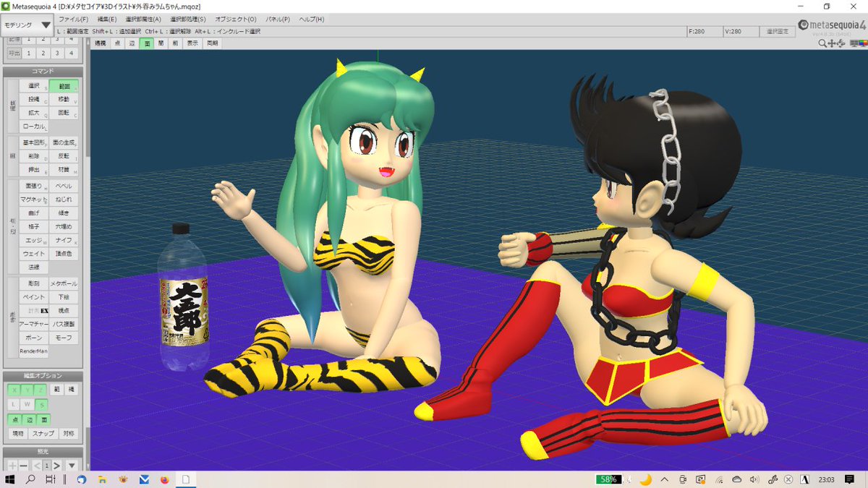
Task: Select the エッジ (Edge) tool
Action: [33, 240]
